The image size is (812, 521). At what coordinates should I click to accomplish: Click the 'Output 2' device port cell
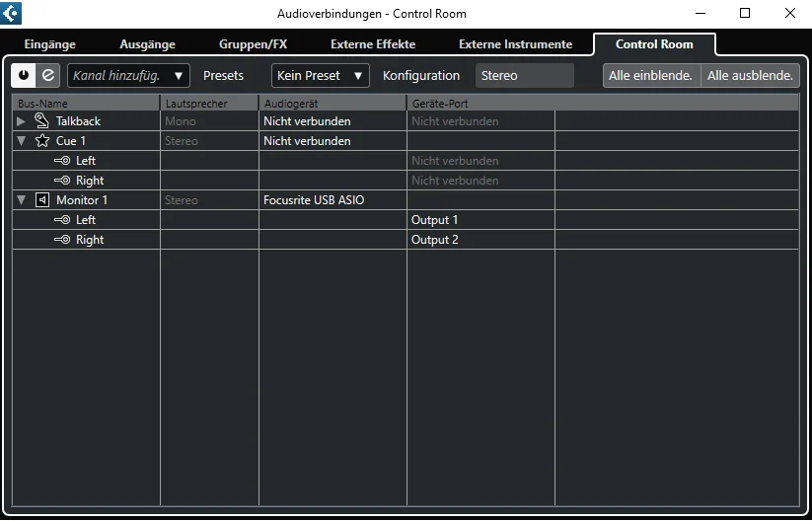pos(480,239)
